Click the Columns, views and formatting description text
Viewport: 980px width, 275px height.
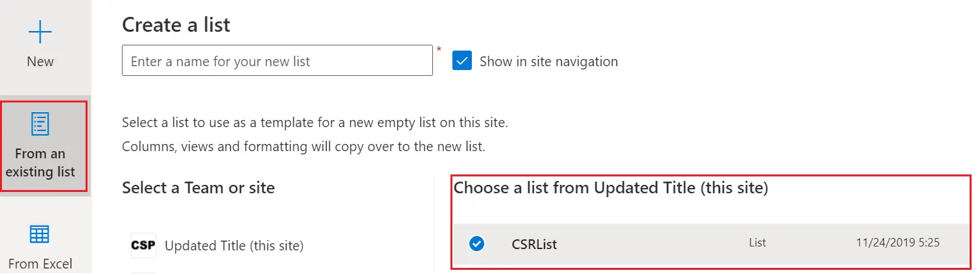(x=303, y=147)
